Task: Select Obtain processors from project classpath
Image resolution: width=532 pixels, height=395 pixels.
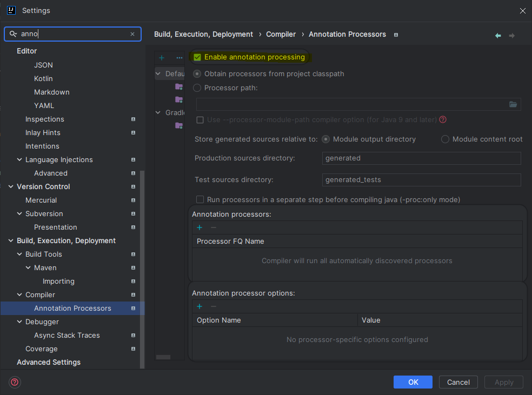Action: pos(197,73)
